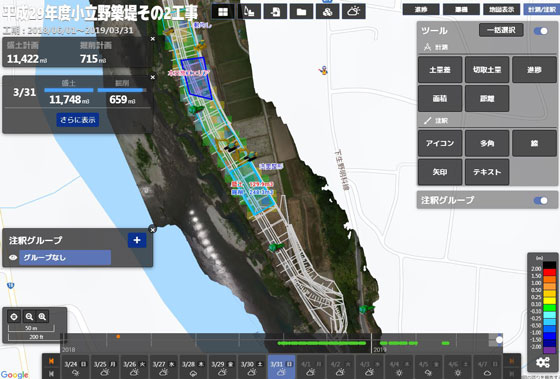Click the folder icon in top toolbar
560x379 pixels.
(x=301, y=12)
